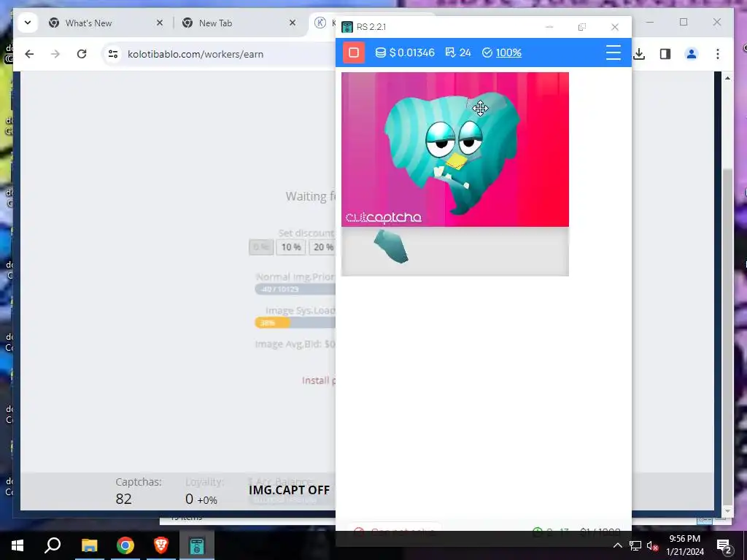Close the What's New tab
The image size is (747, 560).
pos(160,23)
